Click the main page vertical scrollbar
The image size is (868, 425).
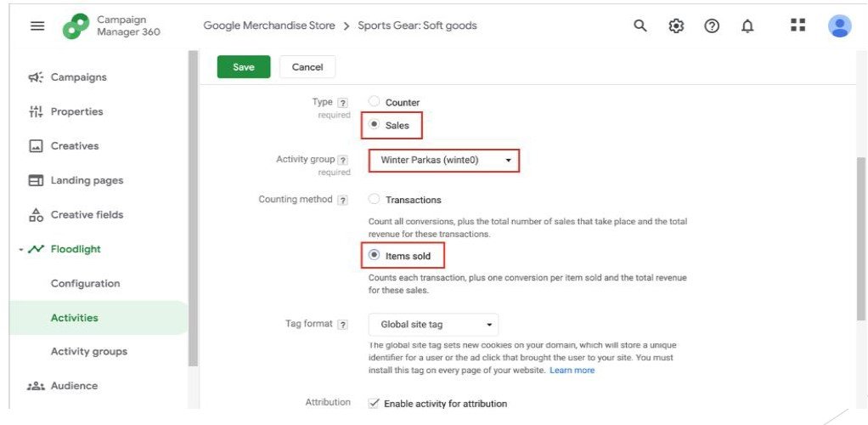point(861,238)
